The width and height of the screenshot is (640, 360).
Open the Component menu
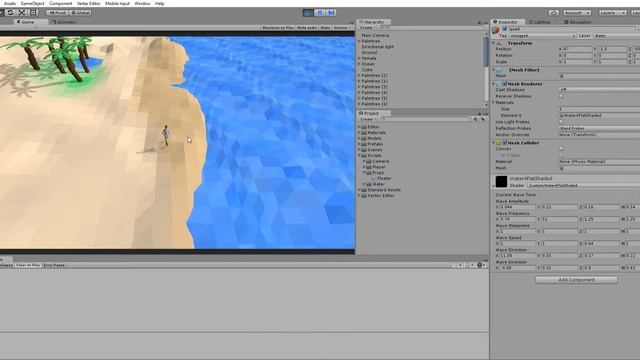pyautogui.click(x=60, y=3)
